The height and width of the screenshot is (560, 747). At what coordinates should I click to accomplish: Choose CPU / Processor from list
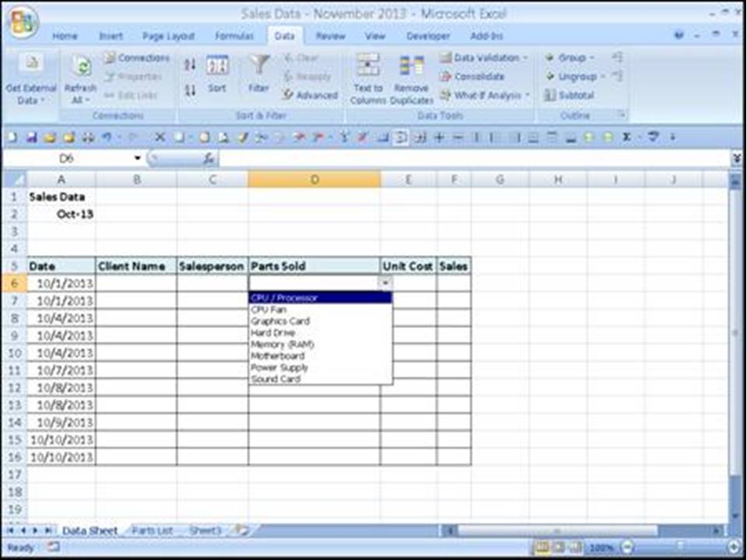tap(320, 298)
